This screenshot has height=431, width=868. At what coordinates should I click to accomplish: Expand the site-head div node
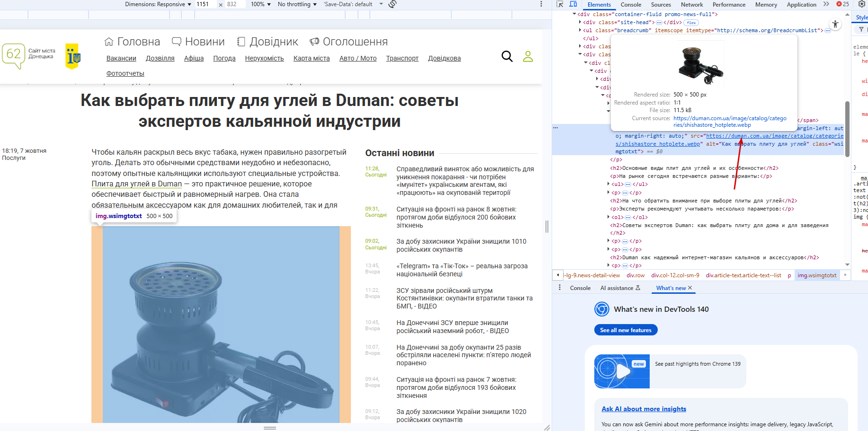[x=580, y=22]
